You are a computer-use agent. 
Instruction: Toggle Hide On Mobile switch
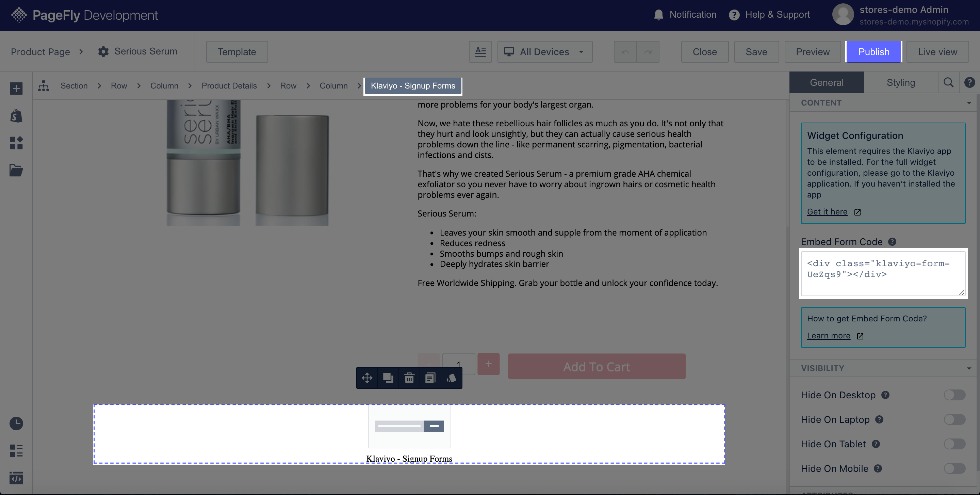coord(954,468)
